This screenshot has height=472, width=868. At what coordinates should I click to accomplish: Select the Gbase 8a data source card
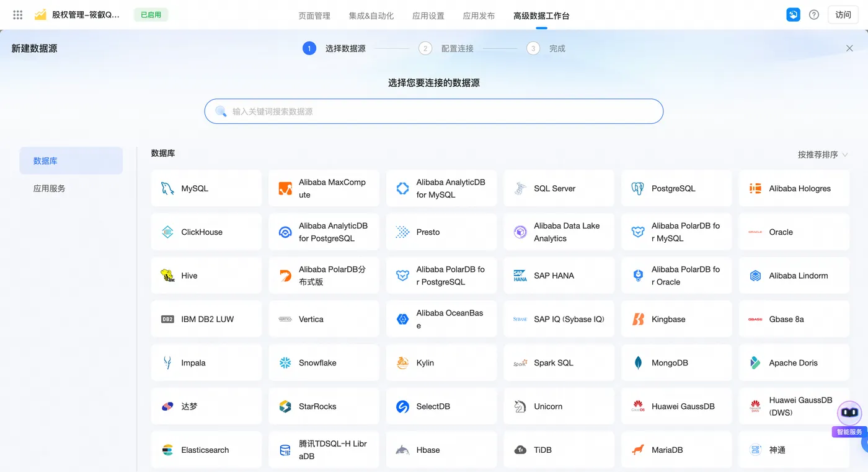coord(794,319)
